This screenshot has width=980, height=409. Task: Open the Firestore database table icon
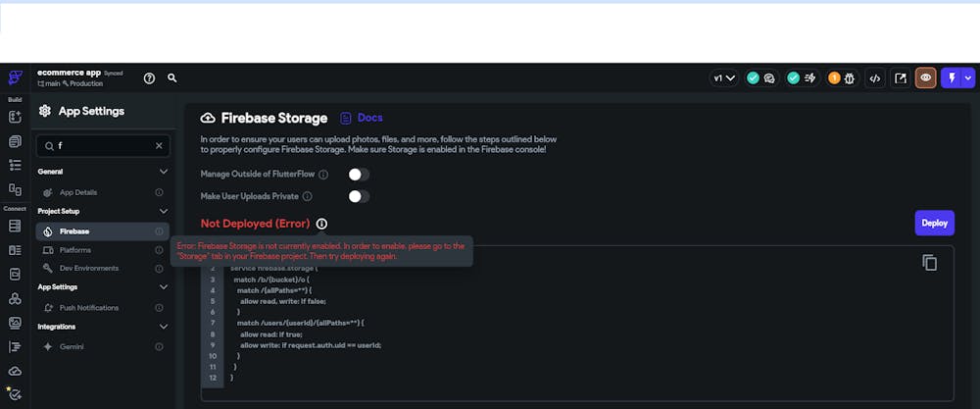tap(15, 226)
